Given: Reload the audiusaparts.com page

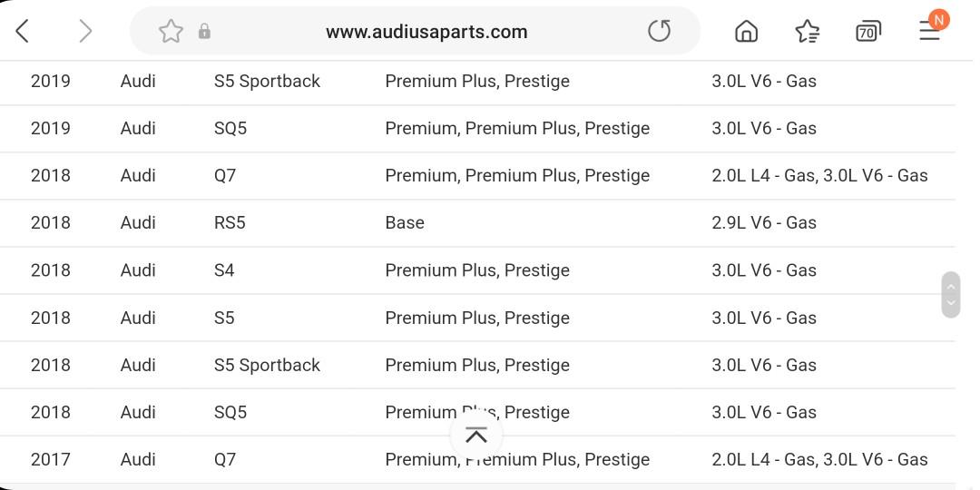Looking at the screenshot, I should click(x=659, y=32).
